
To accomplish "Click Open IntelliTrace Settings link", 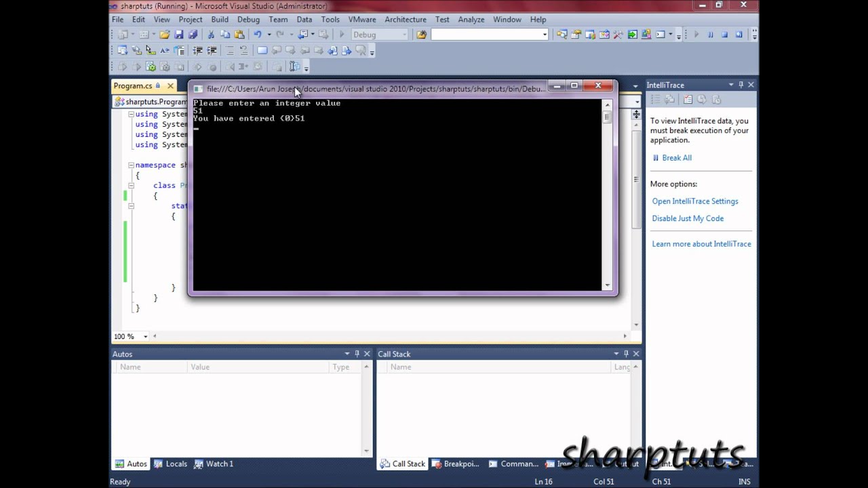I will tap(695, 201).
